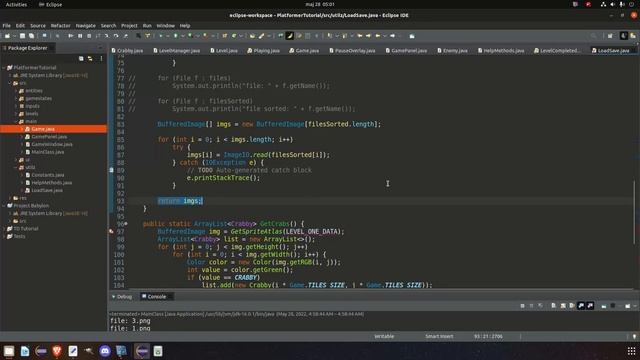Open the Source menu
640x360 pixels.
point(38,25)
